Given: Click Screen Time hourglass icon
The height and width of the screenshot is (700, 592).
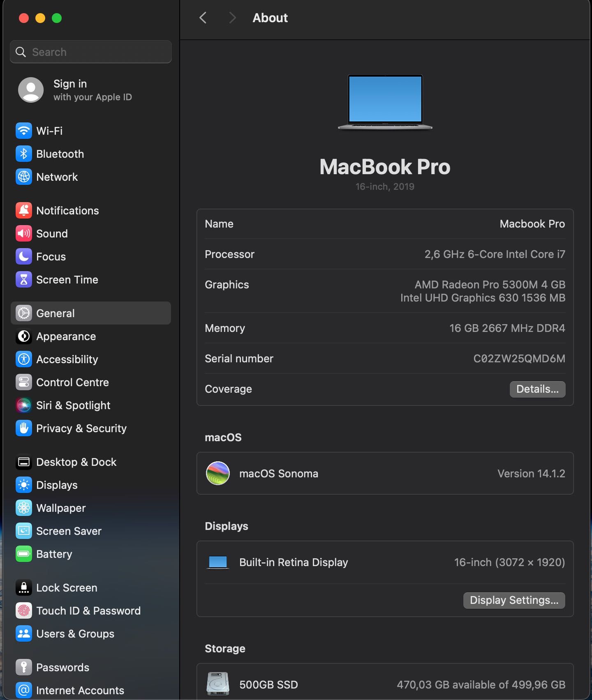Looking at the screenshot, I should pyautogui.click(x=24, y=280).
